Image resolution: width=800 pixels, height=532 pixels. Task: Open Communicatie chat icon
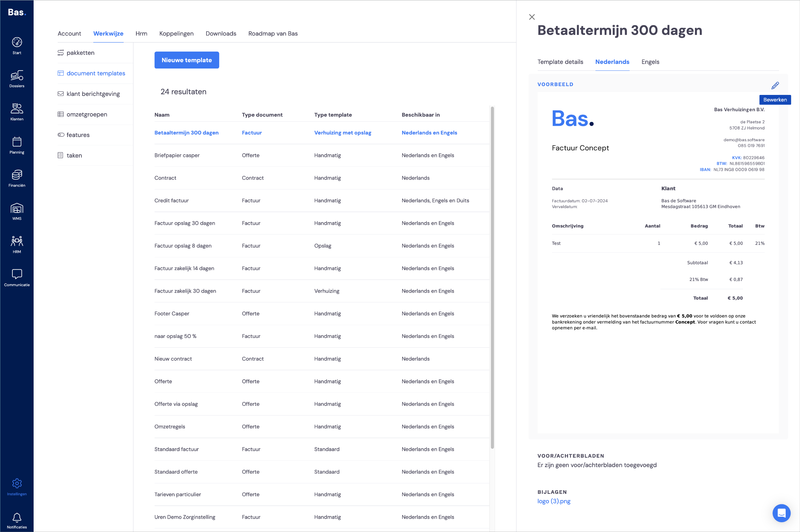17,278
